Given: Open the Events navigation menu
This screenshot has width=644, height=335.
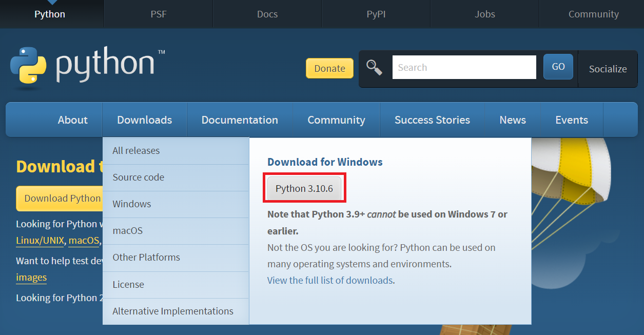Looking at the screenshot, I should pos(572,120).
